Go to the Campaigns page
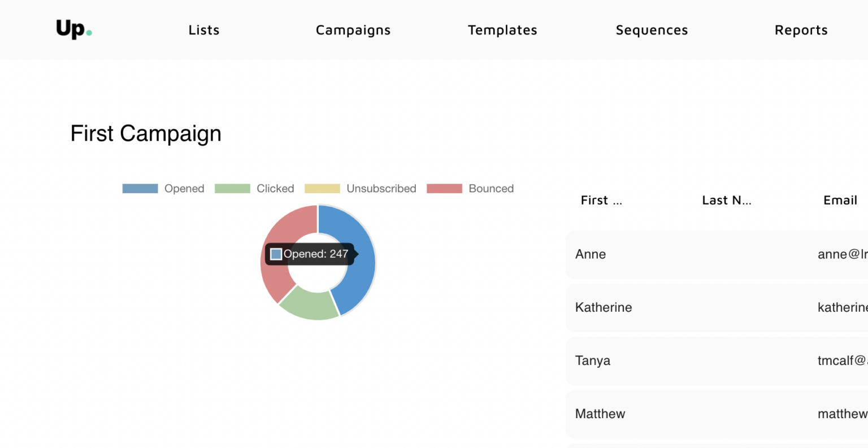The height and width of the screenshot is (448, 868). (x=353, y=30)
